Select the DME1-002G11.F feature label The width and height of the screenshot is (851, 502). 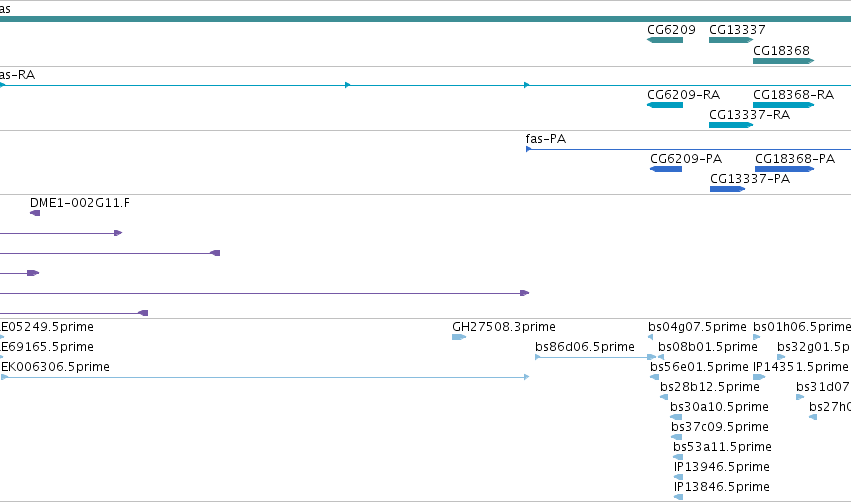(x=80, y=203)
